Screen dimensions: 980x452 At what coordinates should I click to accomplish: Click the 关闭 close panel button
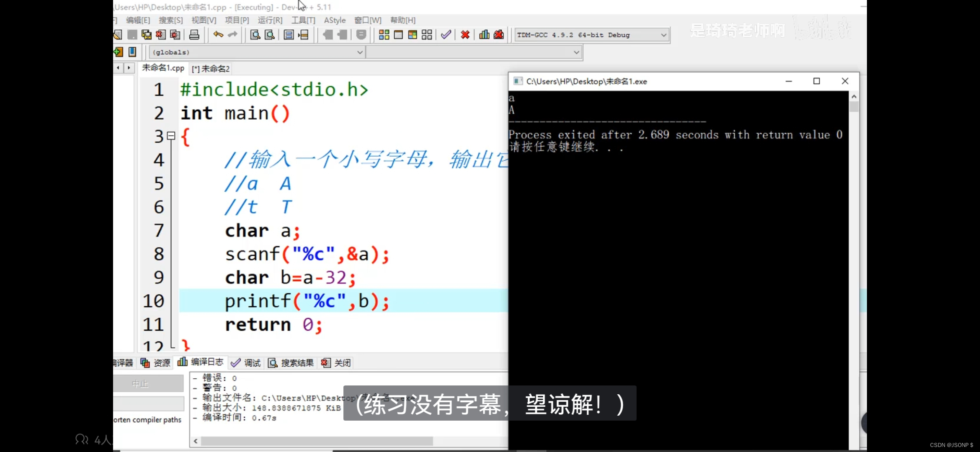[337, 363]
